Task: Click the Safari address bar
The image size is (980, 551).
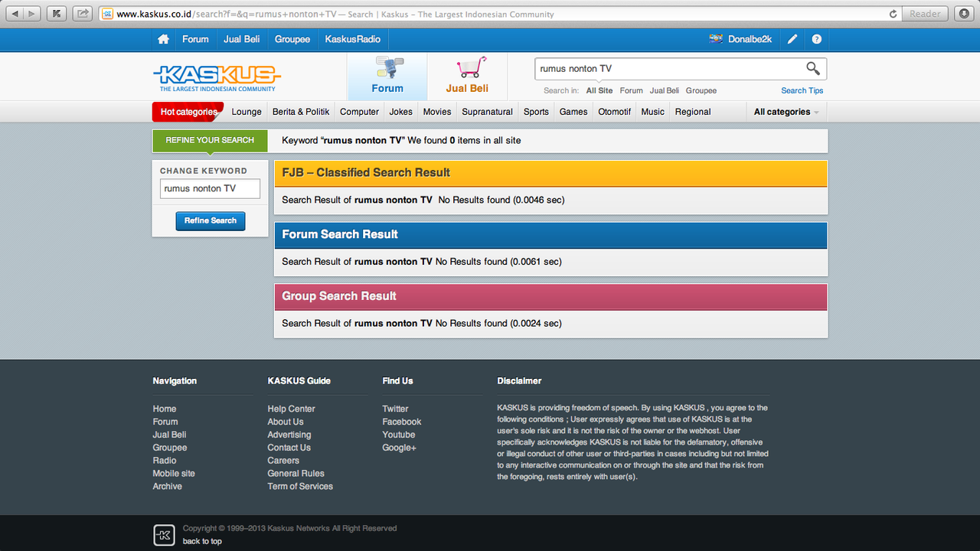Action: 501,14
